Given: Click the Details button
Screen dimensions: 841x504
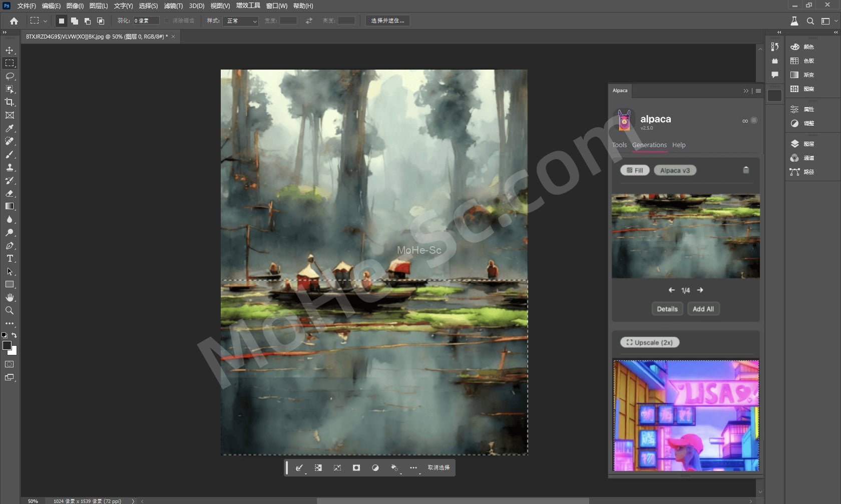Looking at the screenshot, I should (x=667, y=309).
